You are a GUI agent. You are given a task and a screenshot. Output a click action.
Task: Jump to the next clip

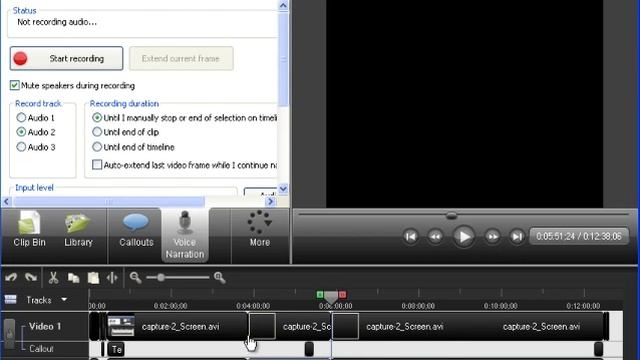(x=517, y=237)
